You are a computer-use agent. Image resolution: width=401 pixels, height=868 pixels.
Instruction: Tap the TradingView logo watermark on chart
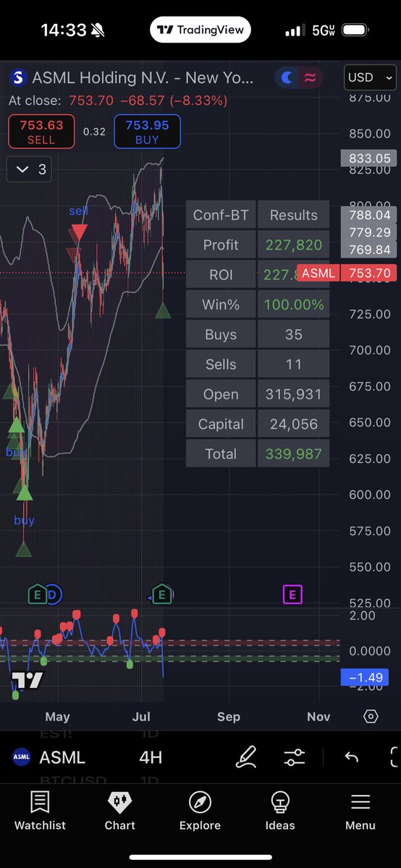click(28, 680)
